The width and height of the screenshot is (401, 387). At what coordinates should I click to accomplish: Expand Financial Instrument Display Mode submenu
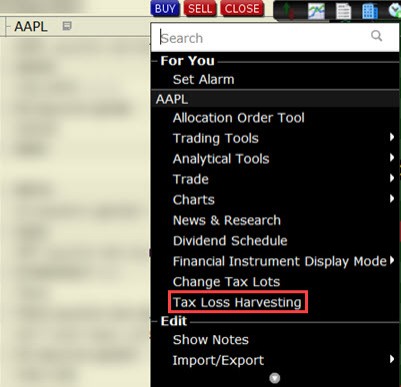click(x=275, y=261)
